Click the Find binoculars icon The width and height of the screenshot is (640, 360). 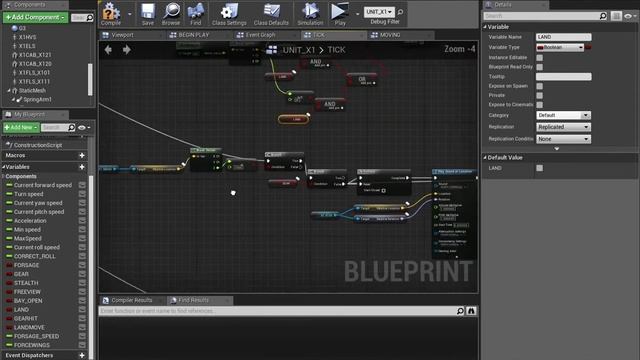(x=196, y=13)
